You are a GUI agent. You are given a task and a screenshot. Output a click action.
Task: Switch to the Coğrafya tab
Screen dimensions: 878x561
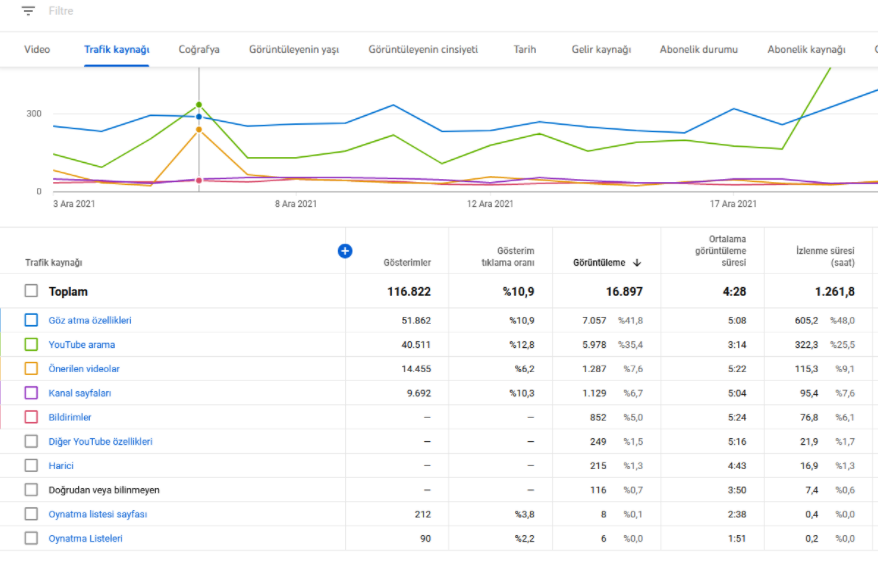pyautogui.click(x=199, y=49)
